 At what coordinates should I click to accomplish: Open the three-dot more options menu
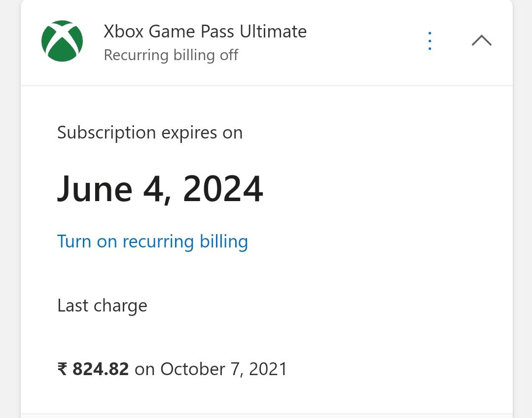(430, 41)
